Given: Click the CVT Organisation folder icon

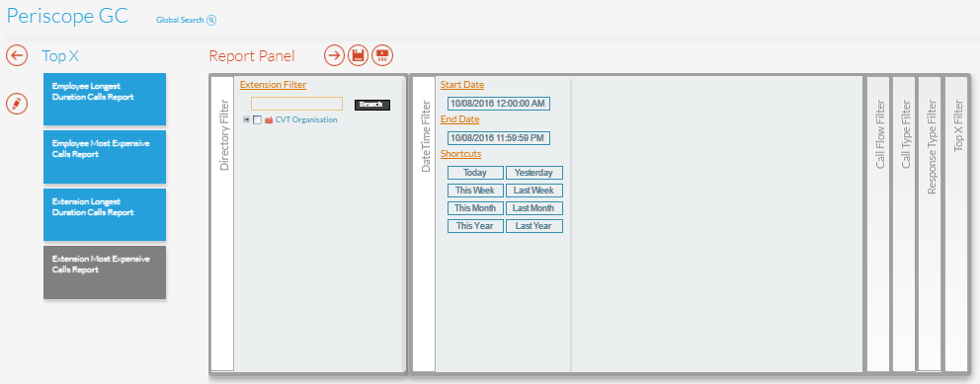Looking at the screenshot, I should coord(269,119).
